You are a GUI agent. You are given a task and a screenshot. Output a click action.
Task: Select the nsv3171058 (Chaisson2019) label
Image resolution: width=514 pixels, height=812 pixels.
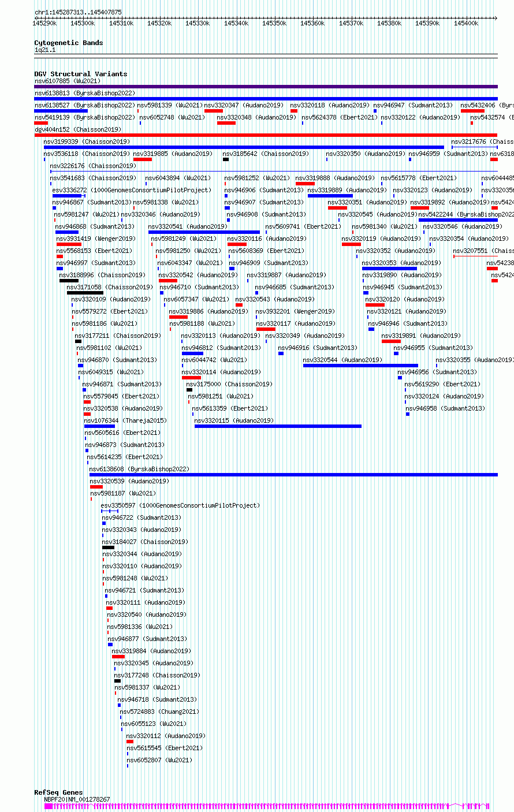(110, 287)
